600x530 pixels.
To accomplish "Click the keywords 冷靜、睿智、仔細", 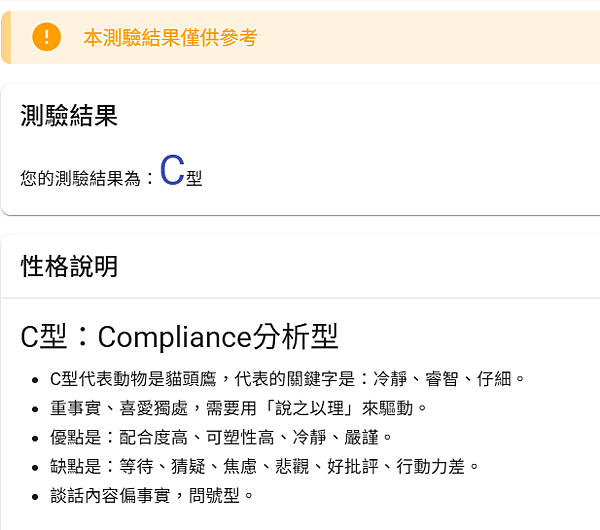I will click(443, 379).
